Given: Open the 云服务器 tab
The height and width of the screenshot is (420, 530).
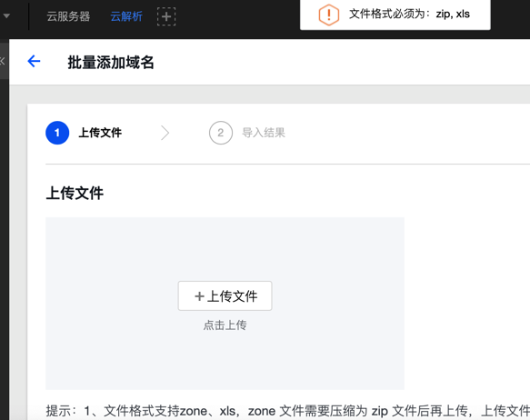Looking at the screenshot, I should pos(68,16).
